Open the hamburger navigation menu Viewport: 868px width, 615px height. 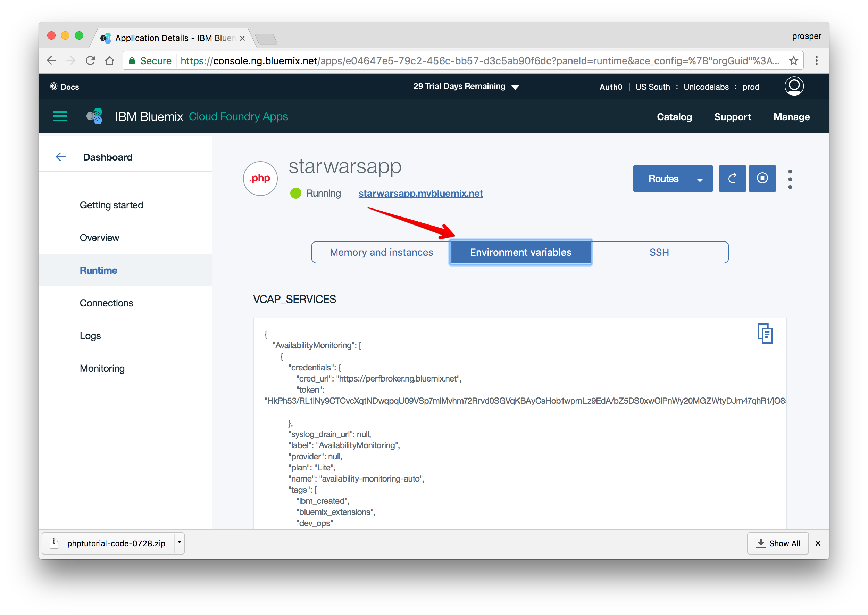pos(59,116)
